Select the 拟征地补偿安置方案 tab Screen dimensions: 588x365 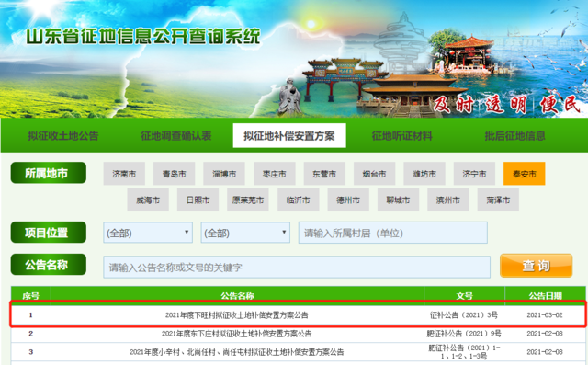pos(289,136)
